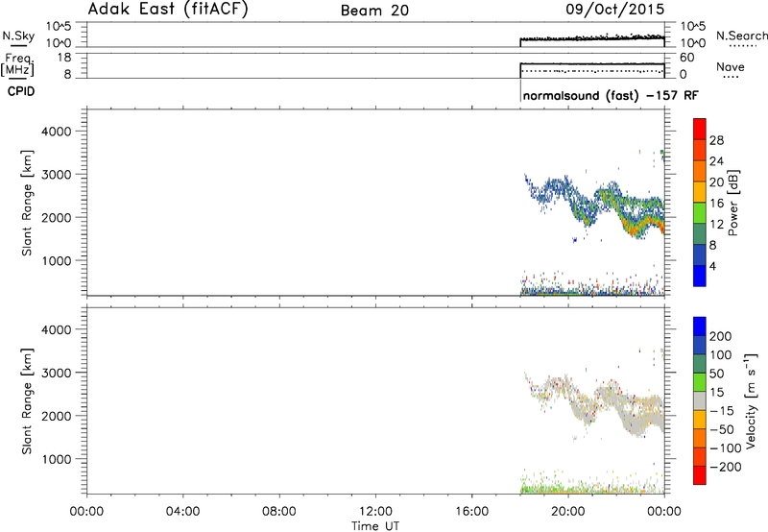Click the '20:00' time tick label
768x532 pixels.
pos(568,512)
